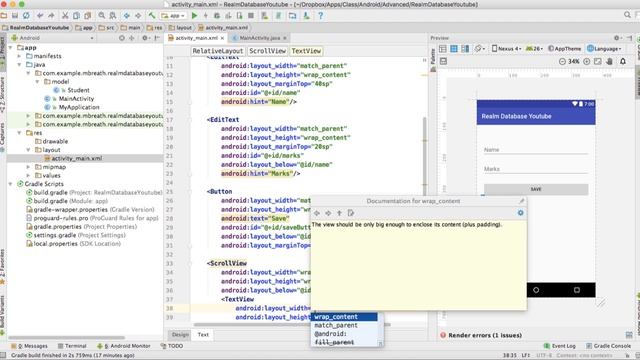Show warnings bell icon in Preview
This screenshot has height=360, width=640.
click(623, 61)
